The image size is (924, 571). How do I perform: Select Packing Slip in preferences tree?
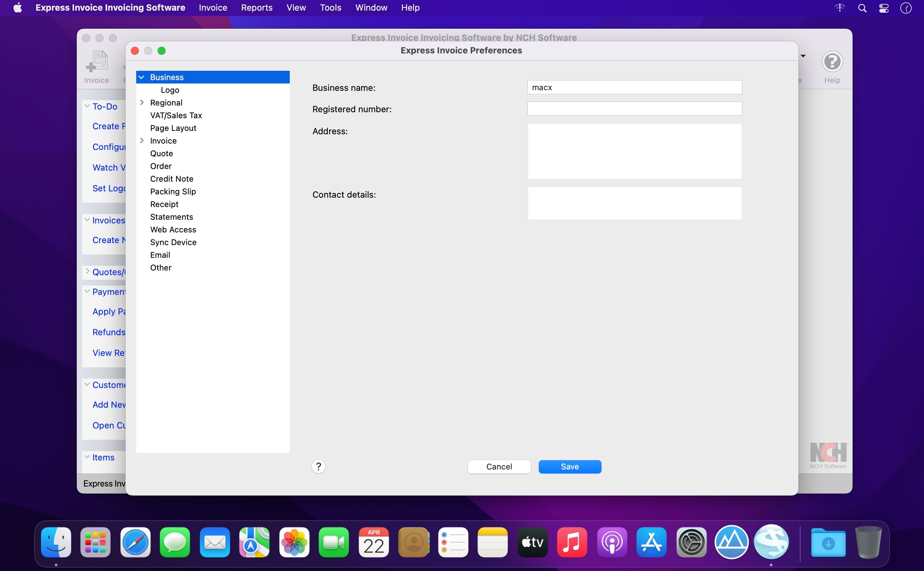[x=173, y=191]
